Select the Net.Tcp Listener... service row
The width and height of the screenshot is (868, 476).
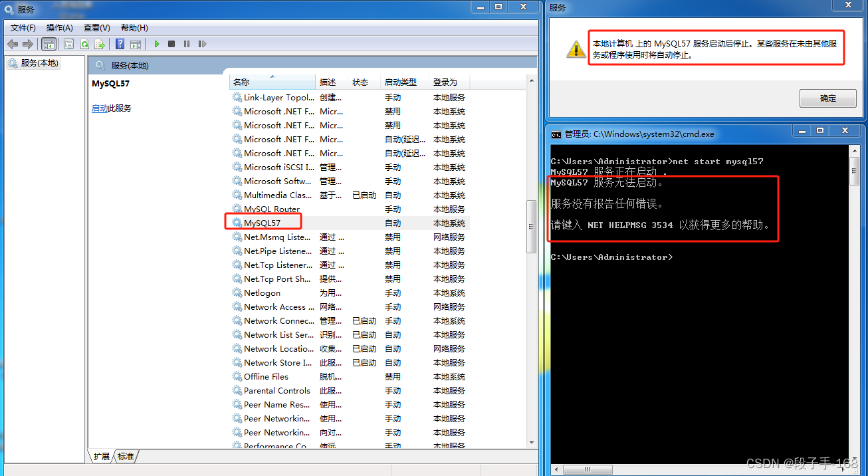tap(350, 265)
